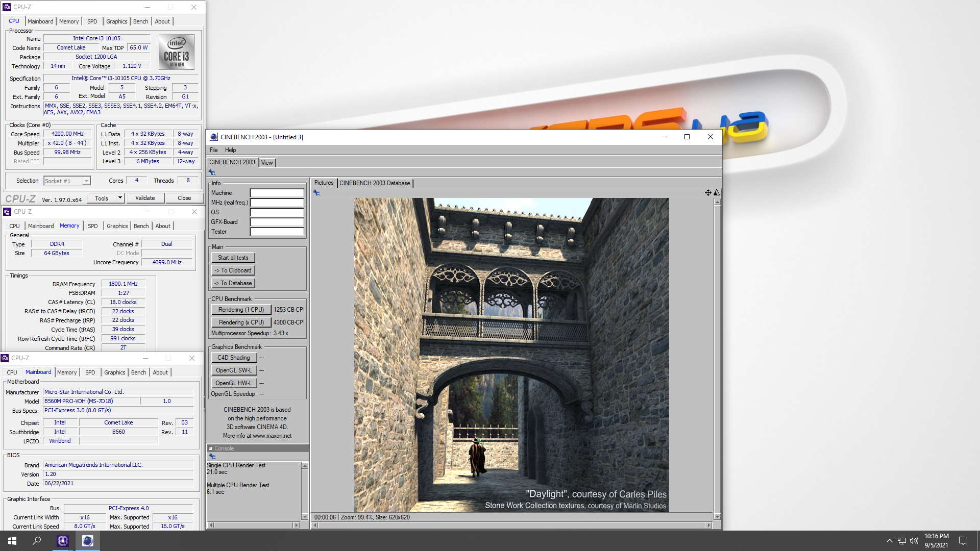Click the pin icon in the Console panel
The height and width of the screenshot is (551, 980).
coord(212,457)
